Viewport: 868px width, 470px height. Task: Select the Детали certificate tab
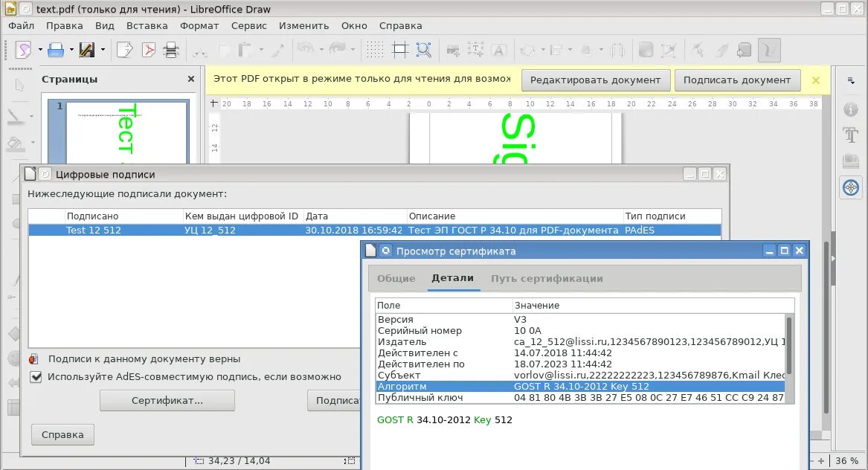point(453,278)
